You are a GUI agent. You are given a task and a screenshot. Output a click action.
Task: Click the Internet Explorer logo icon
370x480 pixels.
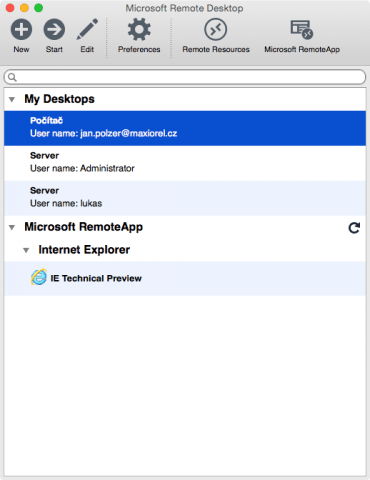click(x=39, y=277)
